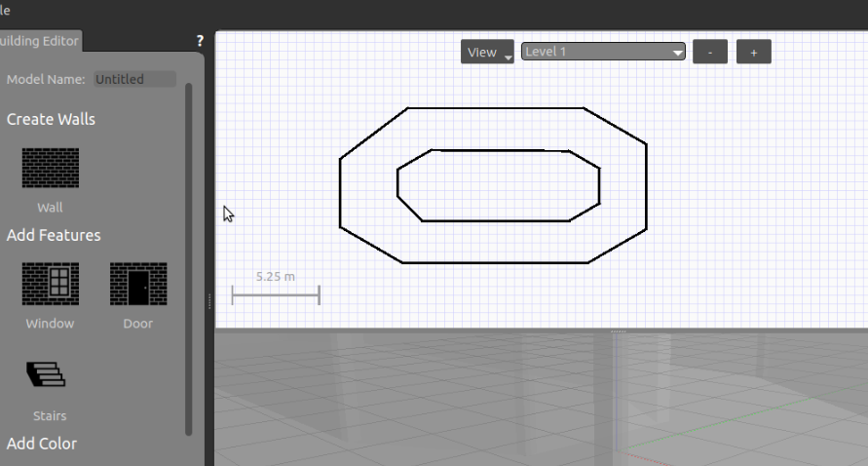
Task: Click the Add Color heading
Action: pyautogui.click(x=42, y=444)
